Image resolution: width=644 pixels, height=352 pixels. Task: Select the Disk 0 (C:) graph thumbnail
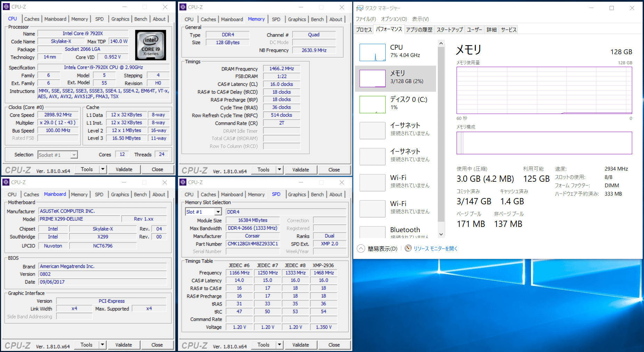pos(372,105)
